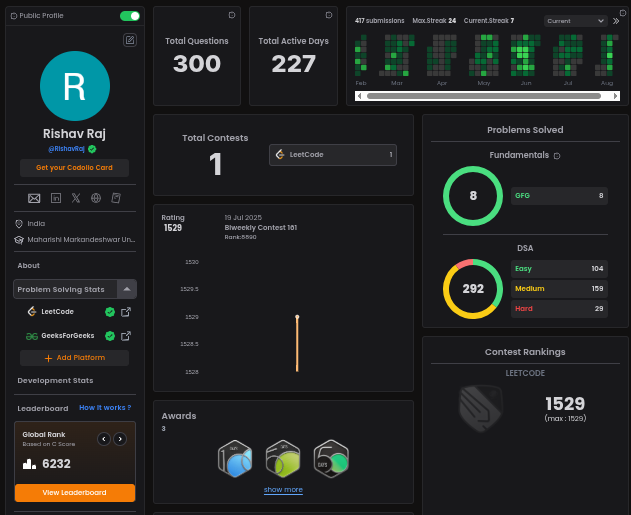Image resolution: width=631 pixels, height=515 pixels.
Task: Click the heatmap horizontal scrollbar thumb
Action: point(484,96)
